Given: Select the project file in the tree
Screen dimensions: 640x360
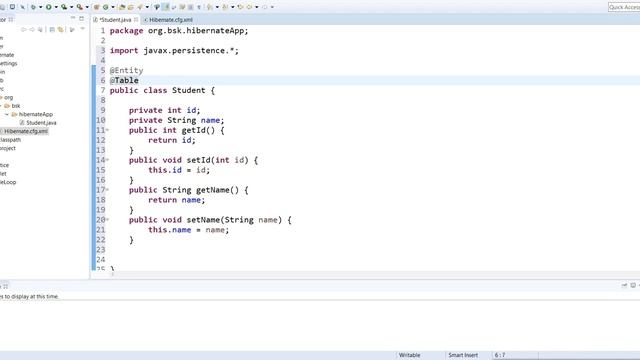Looking at the screenshot, I should (8, 148).
